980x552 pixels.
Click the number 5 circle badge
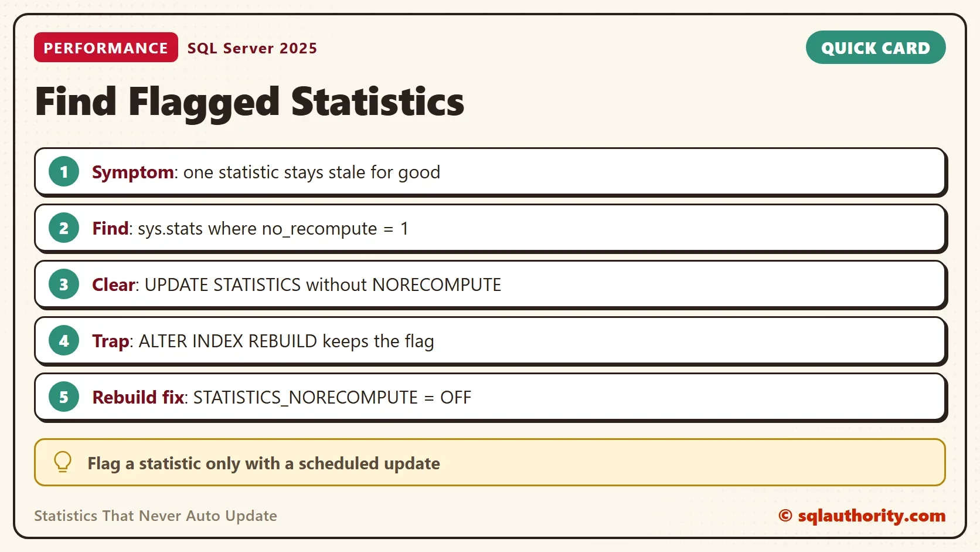[x=64, y=397]
